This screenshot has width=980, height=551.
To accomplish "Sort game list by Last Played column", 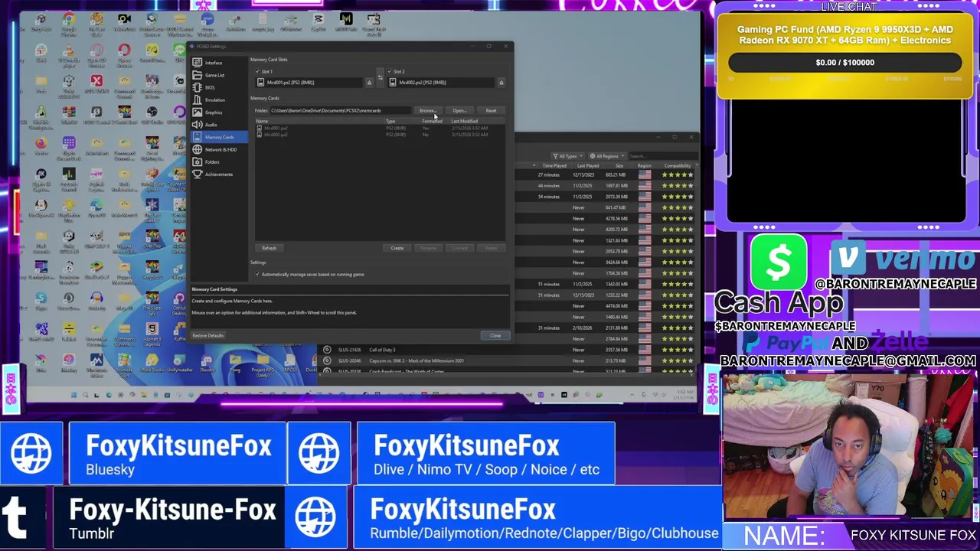I will tap(588, 166).
